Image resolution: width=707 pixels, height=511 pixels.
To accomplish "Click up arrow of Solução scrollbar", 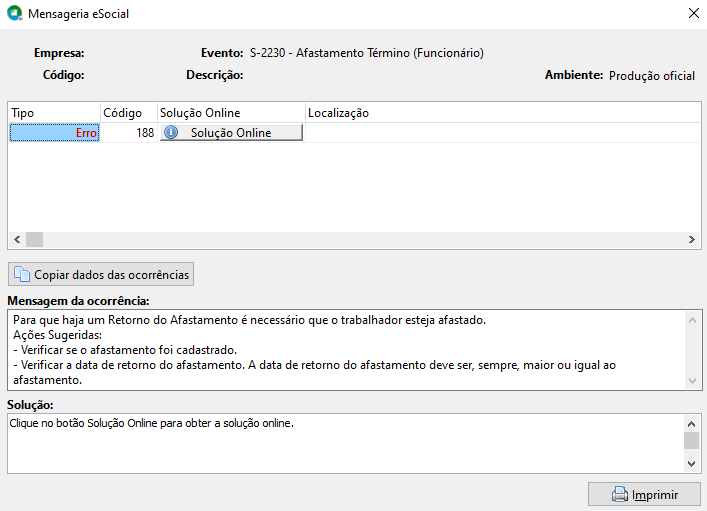I will click(692, 424).
